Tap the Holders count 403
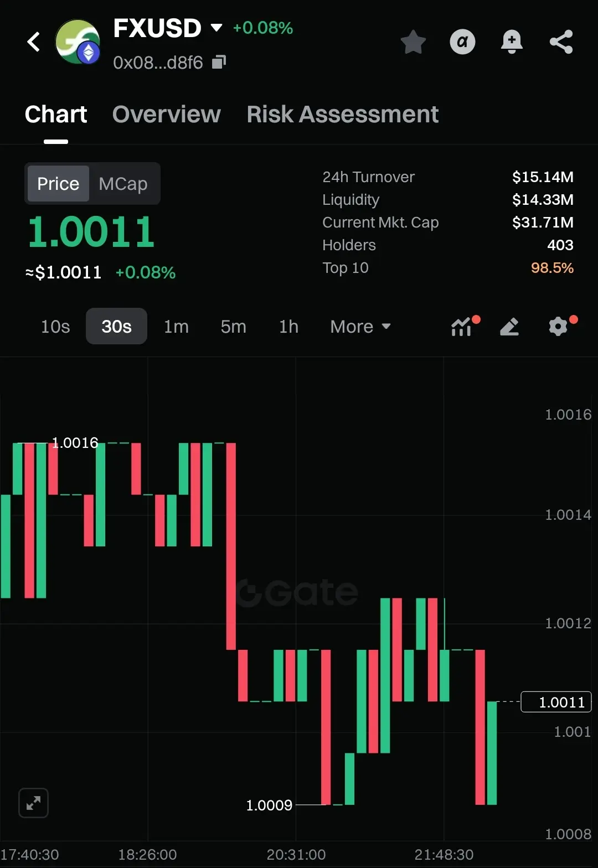Screen dimensions: 598x868 coord(560,245)
